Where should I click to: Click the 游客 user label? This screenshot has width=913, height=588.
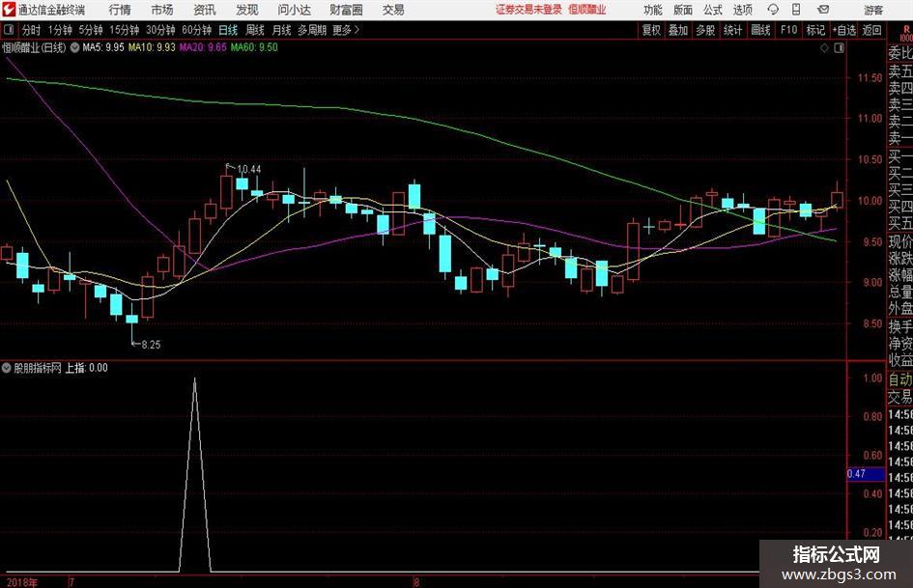point(873,10)
